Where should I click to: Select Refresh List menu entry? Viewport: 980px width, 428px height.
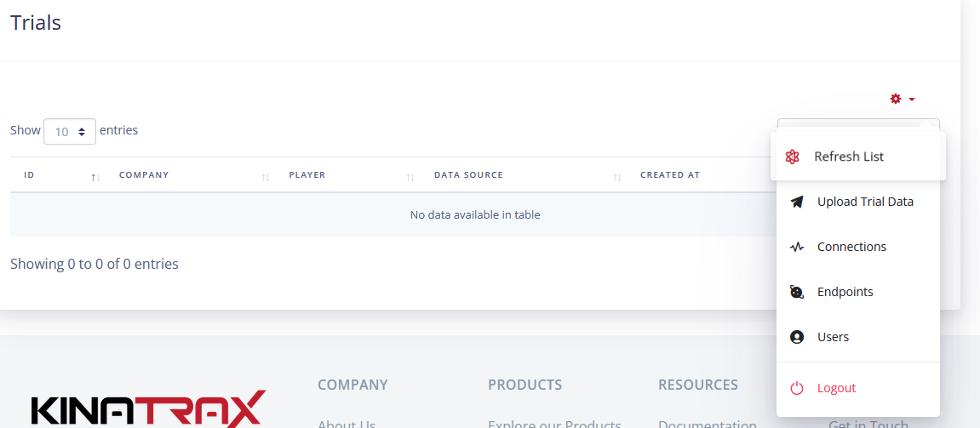[x=849, y=157]
